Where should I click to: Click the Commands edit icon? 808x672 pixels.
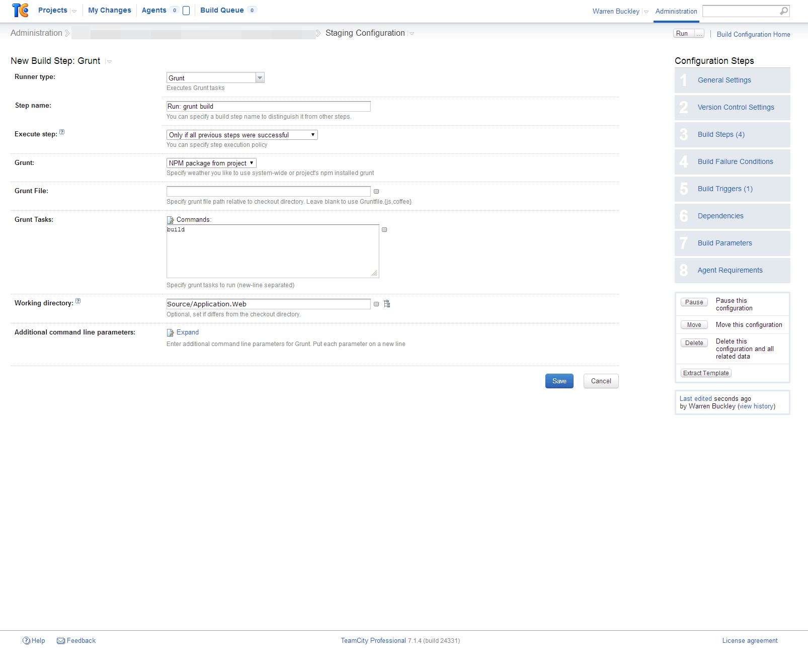pyautogui.click(x=170, y=220)
